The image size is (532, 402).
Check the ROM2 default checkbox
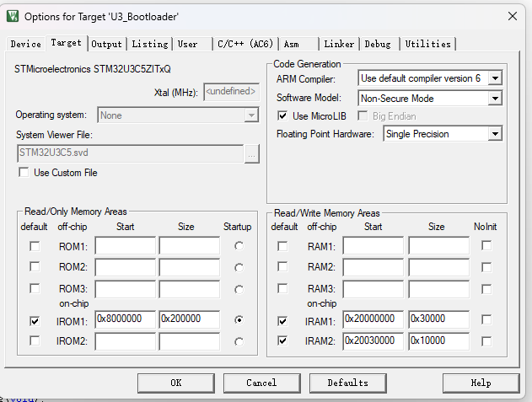pyautogui.click(x=35, y=266)
